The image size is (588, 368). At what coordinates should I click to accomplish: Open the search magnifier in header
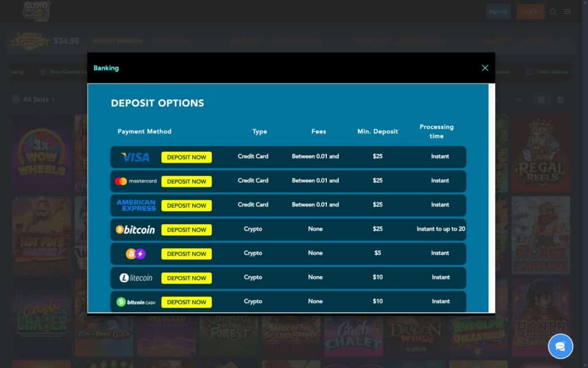554,11
